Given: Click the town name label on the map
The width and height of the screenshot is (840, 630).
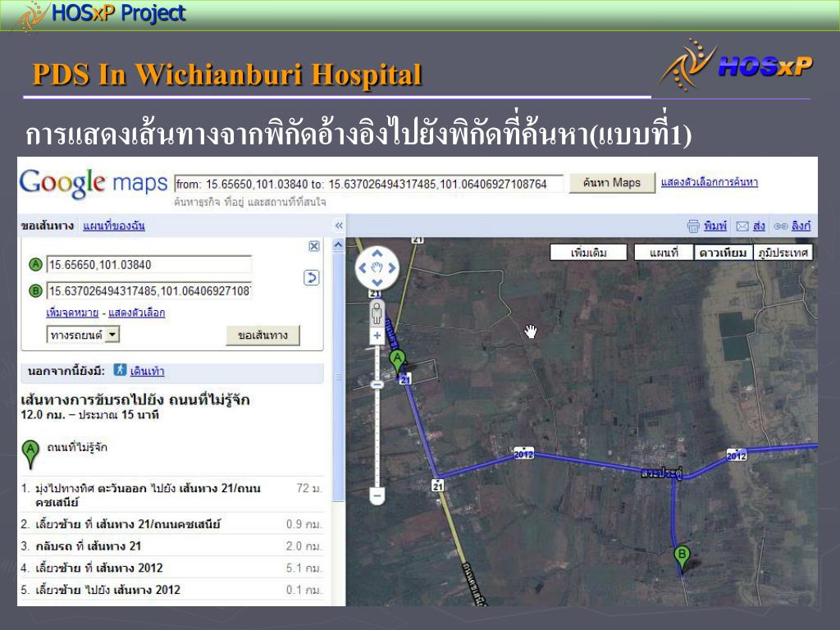Looking at the screenshot, I should (662, 473).
